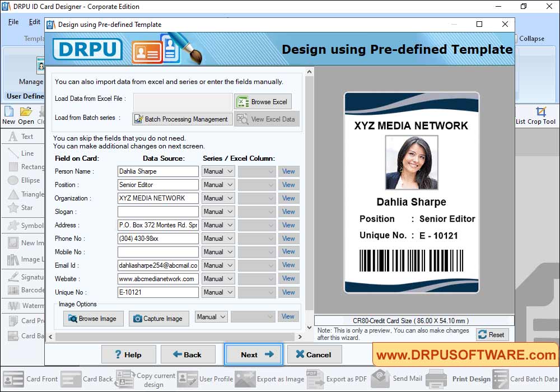Screen dimensions: 560x392
Task: Show the Card Back side
Action: [87, 379]
